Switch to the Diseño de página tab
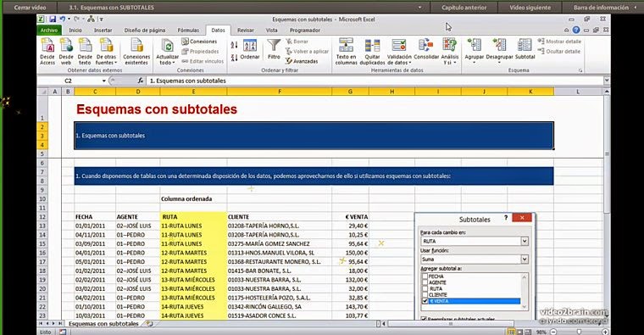This screenshot has height=335, width=644. [x=145, y=31]
